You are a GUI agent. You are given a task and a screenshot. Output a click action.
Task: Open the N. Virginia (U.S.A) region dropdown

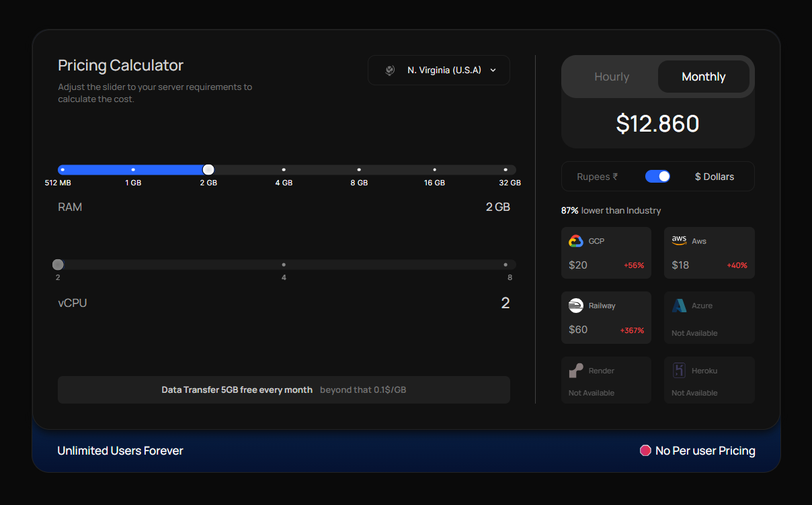(x=438, y=70)
